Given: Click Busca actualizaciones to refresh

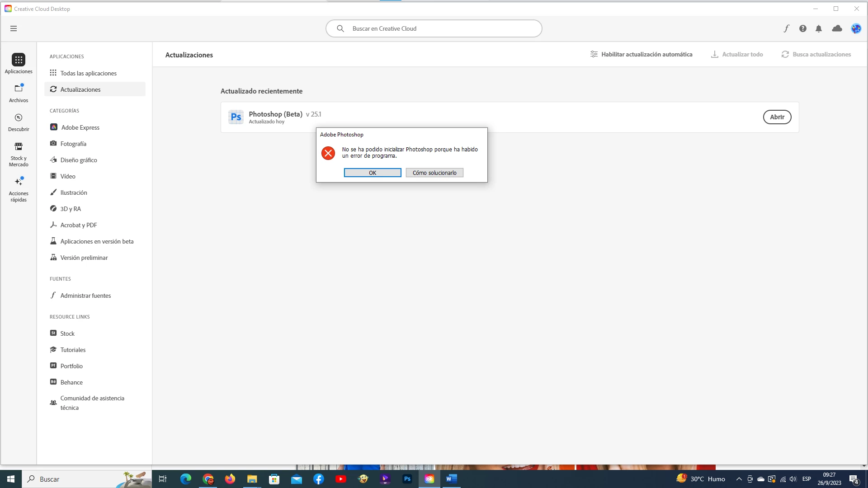Looking at the screenshot, I should point(816,54).
